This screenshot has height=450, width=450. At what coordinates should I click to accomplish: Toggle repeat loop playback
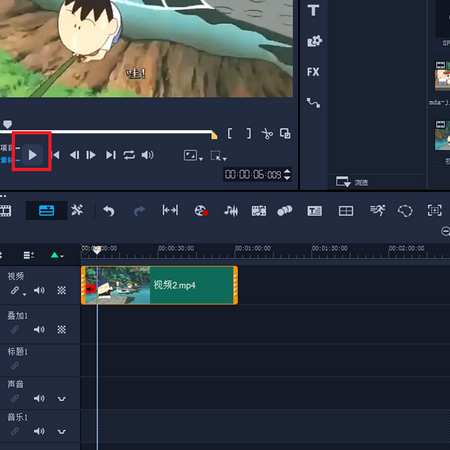(129, 155)
